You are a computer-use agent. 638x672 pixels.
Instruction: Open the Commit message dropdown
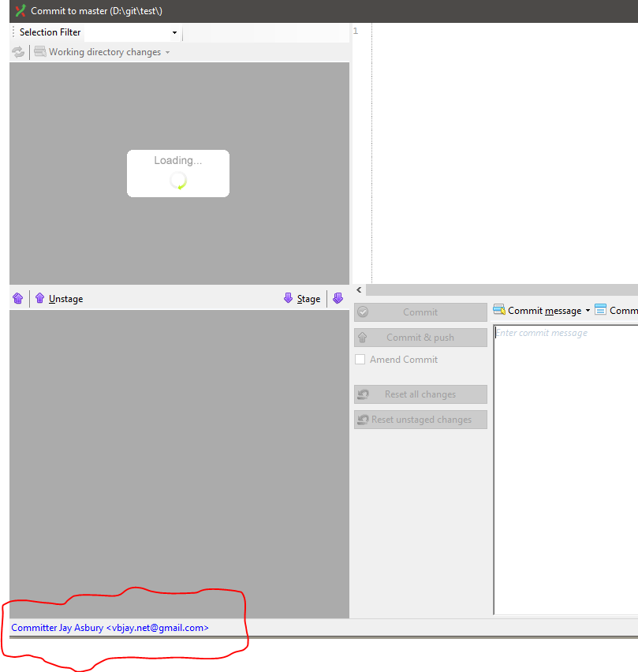click(588, 310)
